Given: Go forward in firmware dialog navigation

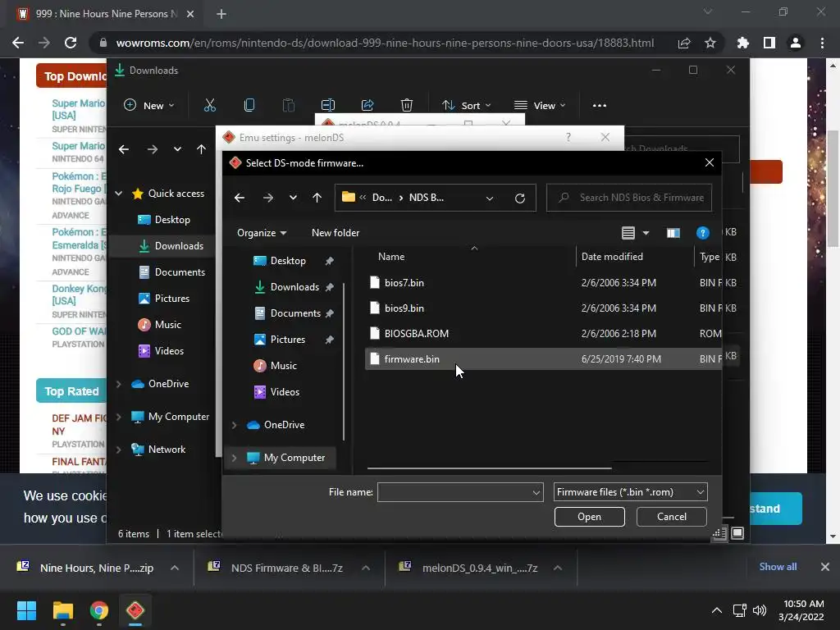Looking at the screenshot, I should point(268,199).
